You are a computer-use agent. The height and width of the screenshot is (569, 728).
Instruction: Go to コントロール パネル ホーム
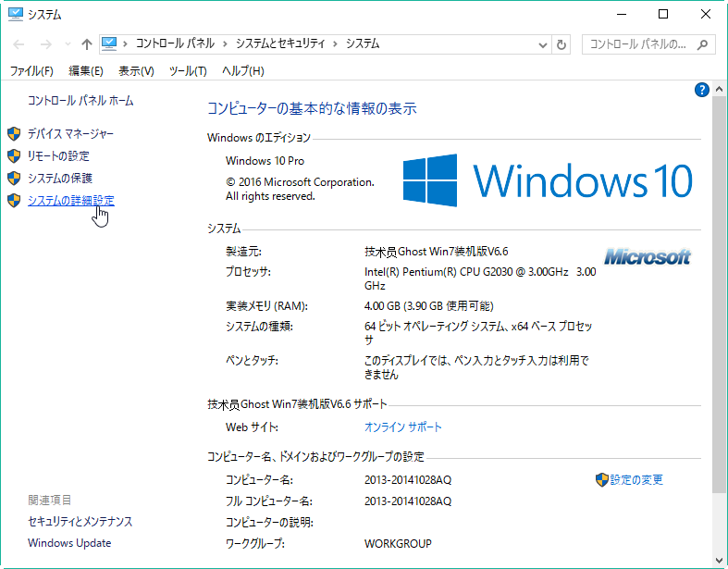[80, 100]
